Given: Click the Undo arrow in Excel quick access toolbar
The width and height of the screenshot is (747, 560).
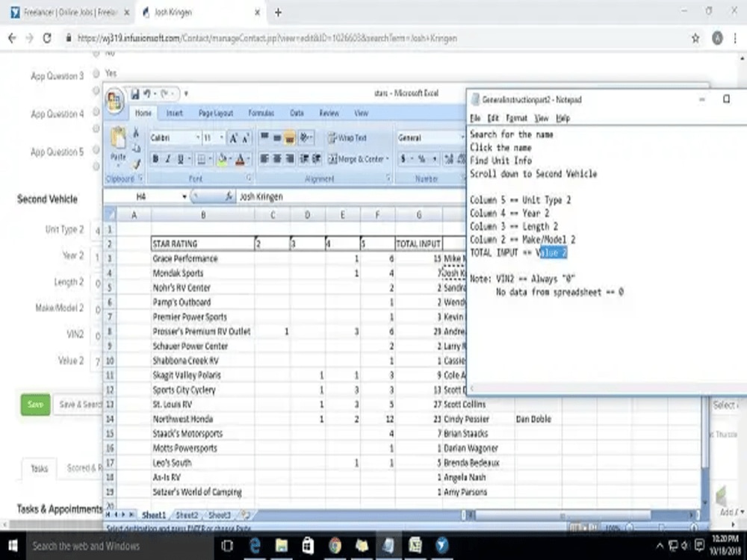Looking at the screenshot, I should click(x=147, y=94).
